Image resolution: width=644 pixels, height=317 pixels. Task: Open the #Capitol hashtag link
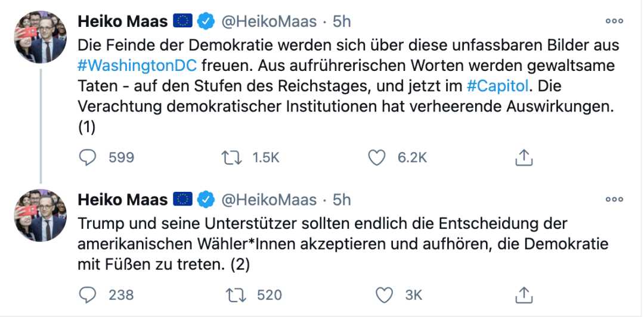pos(497,85)
